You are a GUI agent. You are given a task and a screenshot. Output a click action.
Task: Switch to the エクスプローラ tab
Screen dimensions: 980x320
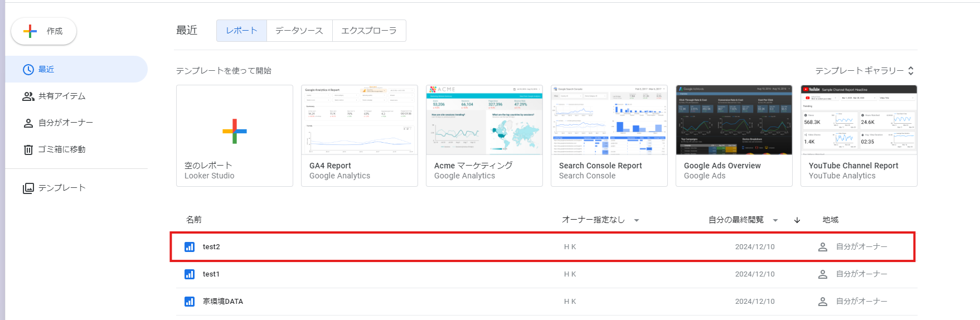(369, 31)
